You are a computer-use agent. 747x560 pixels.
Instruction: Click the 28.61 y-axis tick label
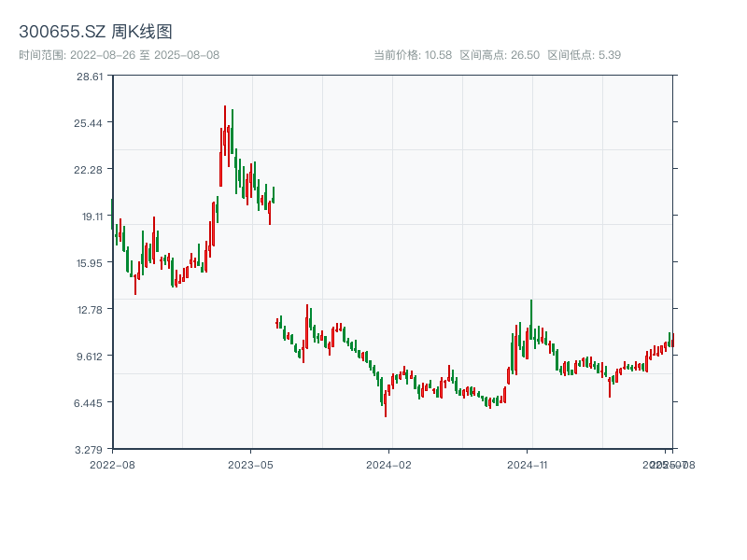pos(90,77)
